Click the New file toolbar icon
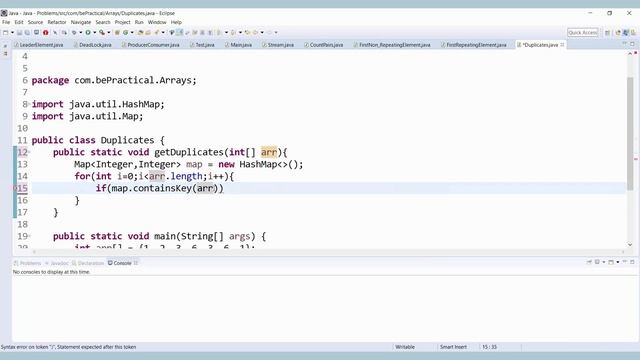This screenshot has height=360, width=640. coord(6,32)
